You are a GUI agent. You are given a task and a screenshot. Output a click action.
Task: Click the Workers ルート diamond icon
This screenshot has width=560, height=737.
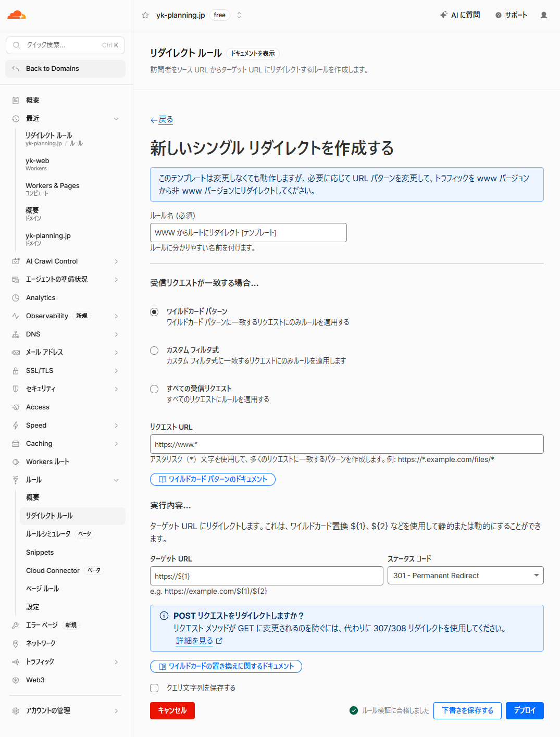(x=16, y=462)
